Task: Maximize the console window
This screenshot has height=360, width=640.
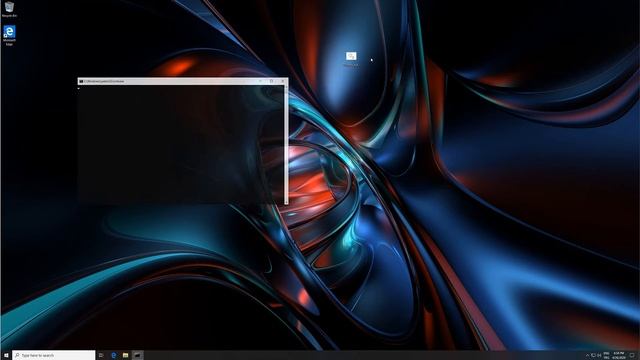Action: 271,81
